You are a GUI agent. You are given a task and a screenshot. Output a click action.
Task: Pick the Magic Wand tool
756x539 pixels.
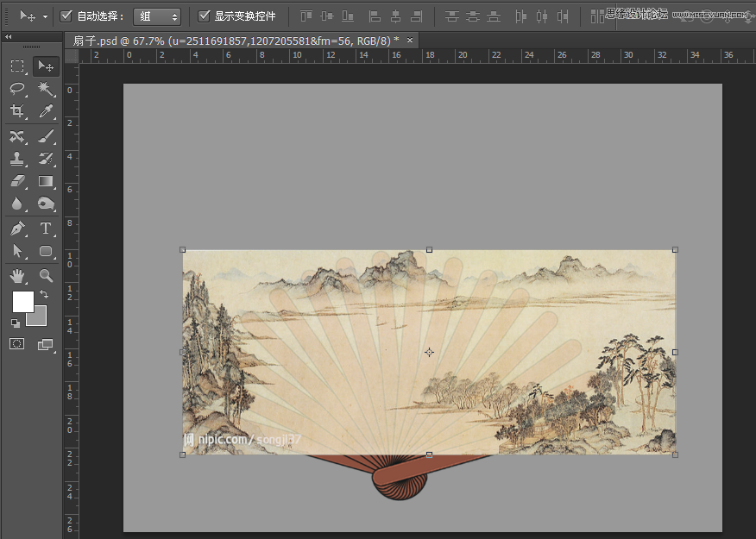click(46, 89)
